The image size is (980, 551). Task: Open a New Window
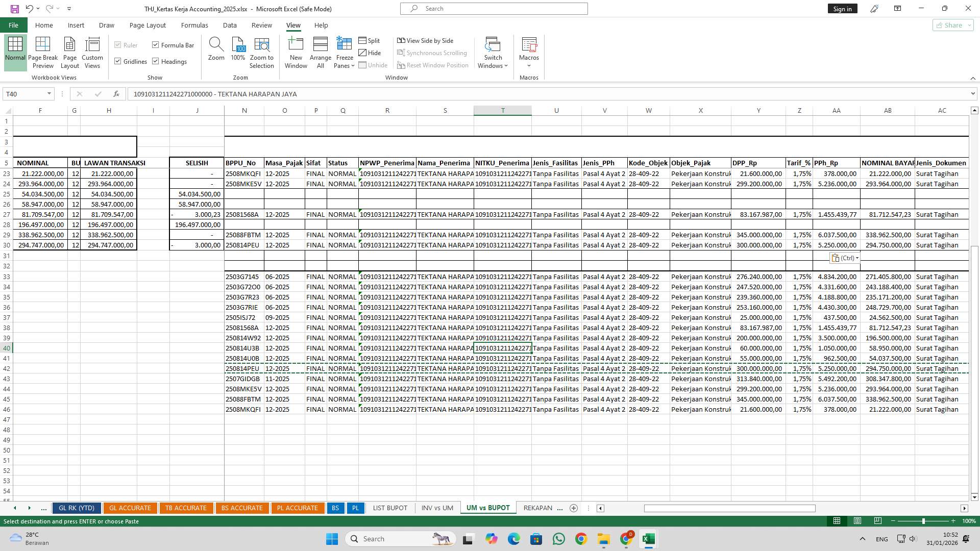(x=296, y=51)
